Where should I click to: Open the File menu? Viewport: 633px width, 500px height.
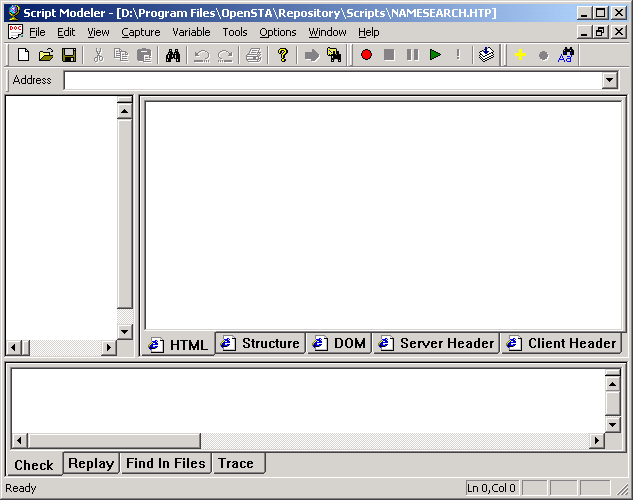[37, 32]
